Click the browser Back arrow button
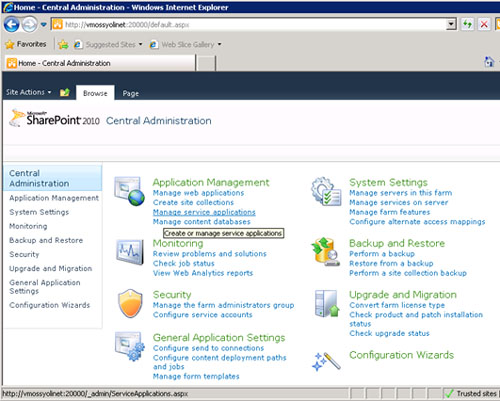 point(12,25)
